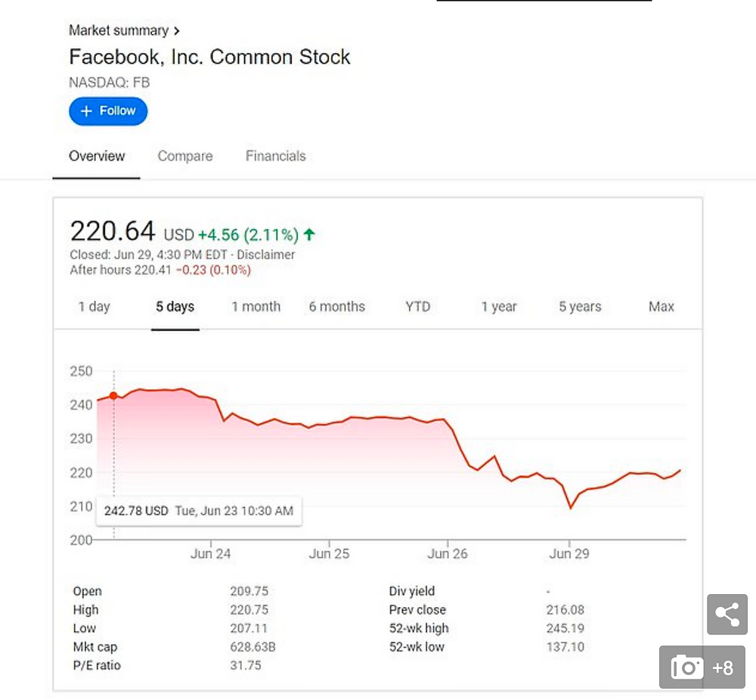Image resolution: width=756 pixels, height=700 pixels.
Task: Click the plus icon in Follow button
Action: pos(86,111)
